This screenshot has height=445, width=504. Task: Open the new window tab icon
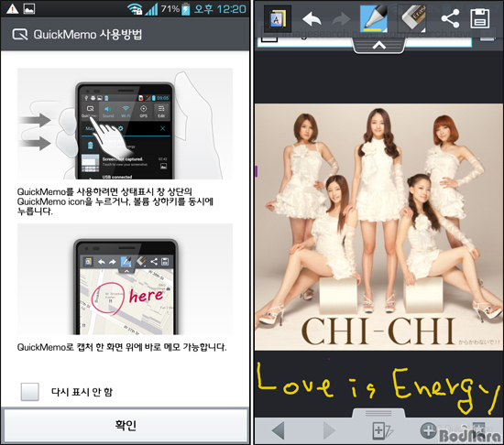tap(382, 430)
